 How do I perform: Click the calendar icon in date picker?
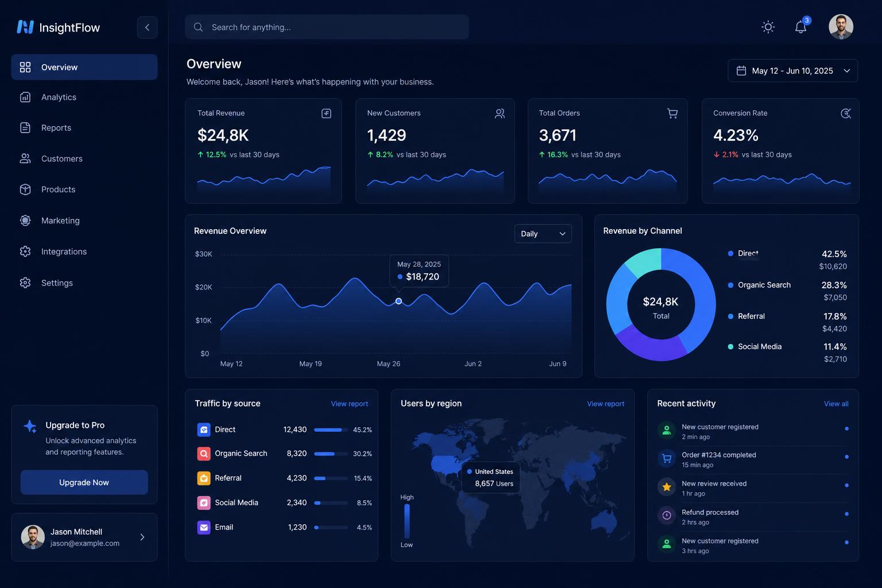point(741,71)
